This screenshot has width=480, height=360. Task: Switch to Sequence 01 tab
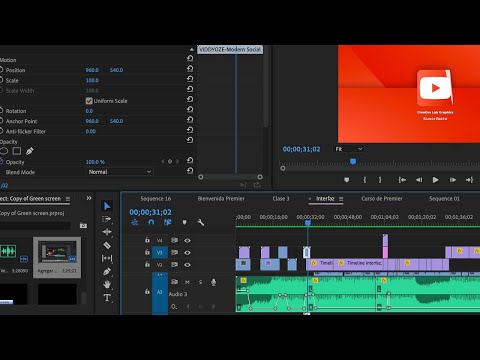point(444,199)
